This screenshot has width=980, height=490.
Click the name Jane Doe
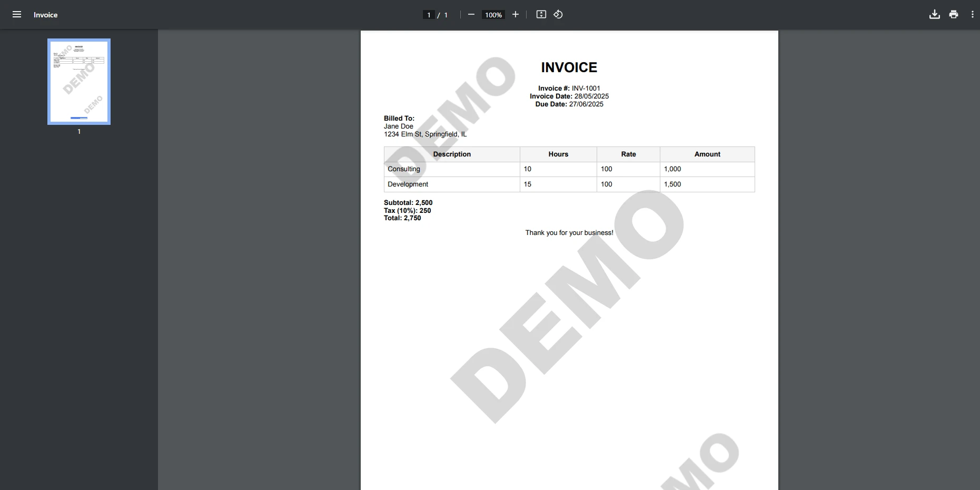[x=399, y=126]
